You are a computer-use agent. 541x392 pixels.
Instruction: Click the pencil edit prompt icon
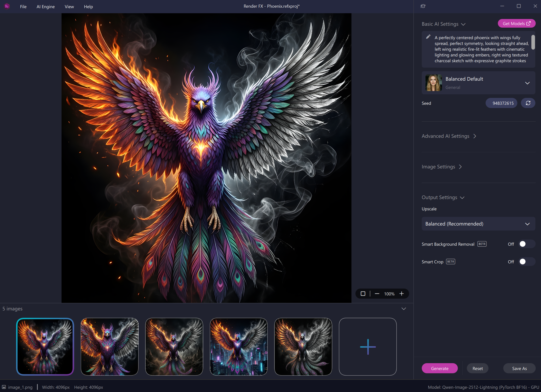[428, 37]
